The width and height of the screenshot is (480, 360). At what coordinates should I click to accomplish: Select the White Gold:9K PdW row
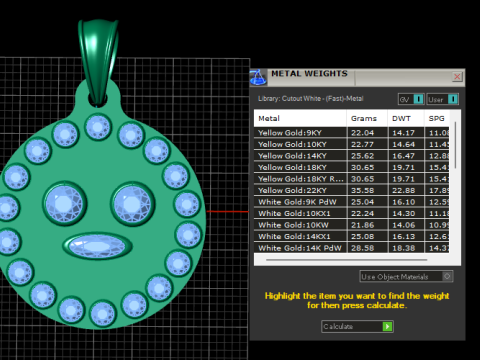coord(351,202)
